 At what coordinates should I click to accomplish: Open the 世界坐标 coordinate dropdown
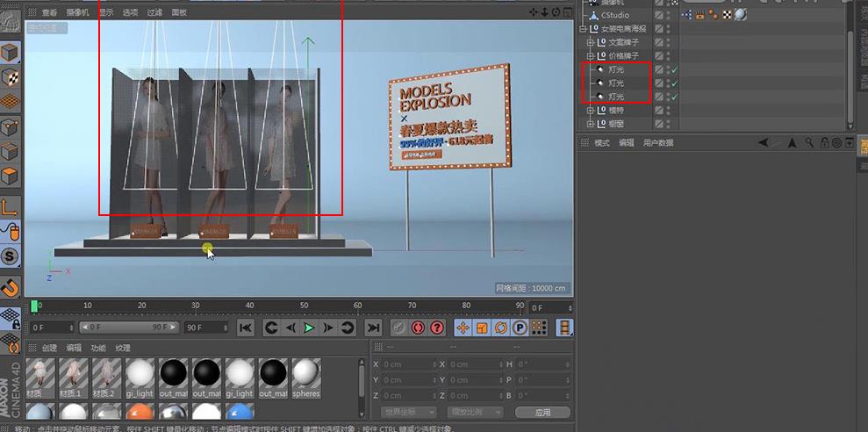[x=408, y=412]
